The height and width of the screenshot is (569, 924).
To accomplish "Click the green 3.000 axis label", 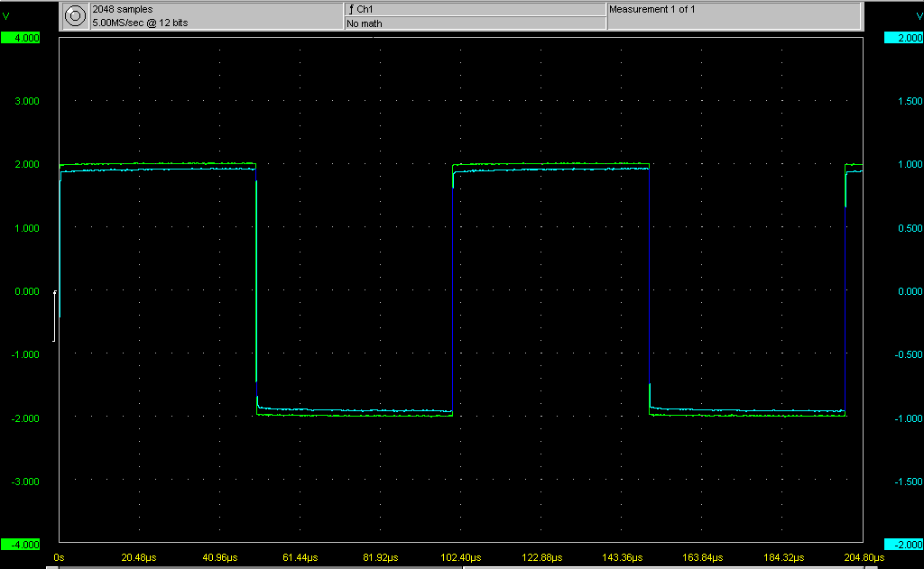I will coord(26,101).
